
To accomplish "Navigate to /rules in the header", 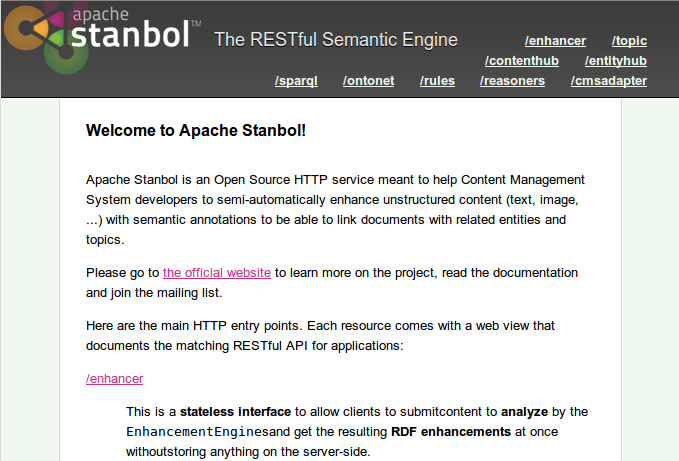I will point(437,81).
